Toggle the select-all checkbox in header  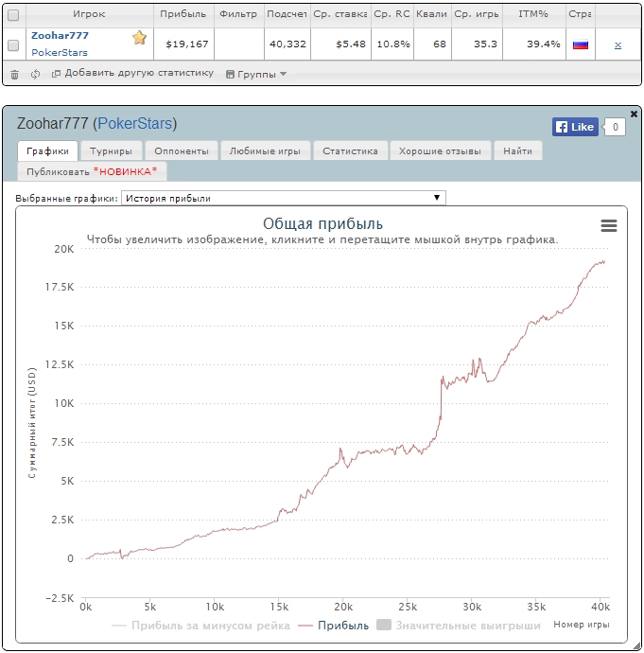pyautogui.click(x=13, y=15)
